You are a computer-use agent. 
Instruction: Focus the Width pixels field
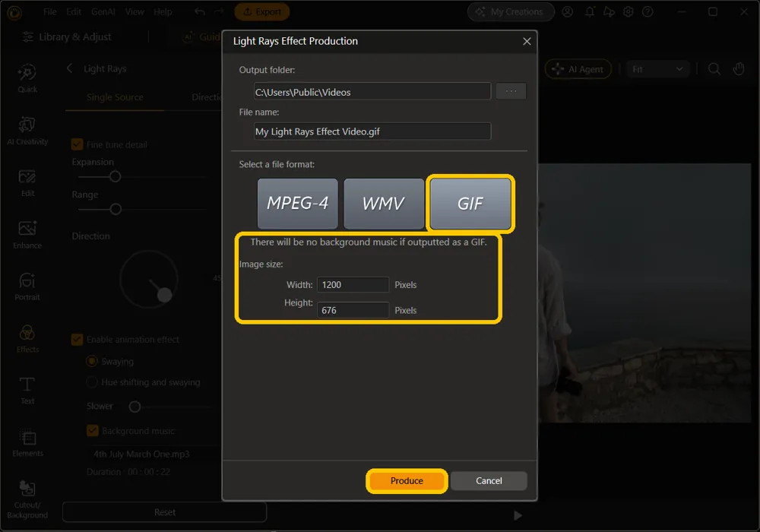[353, 285]
